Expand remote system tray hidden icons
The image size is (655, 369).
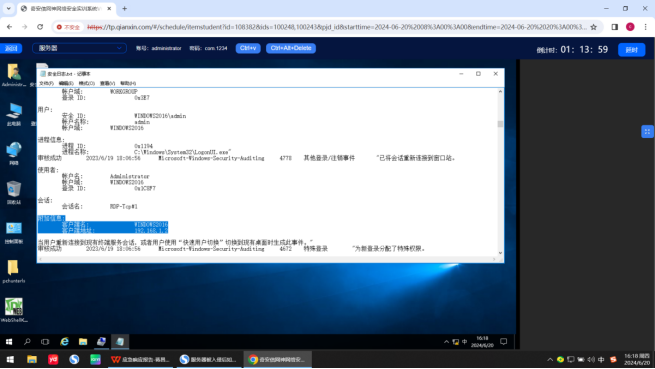(447, 342)
